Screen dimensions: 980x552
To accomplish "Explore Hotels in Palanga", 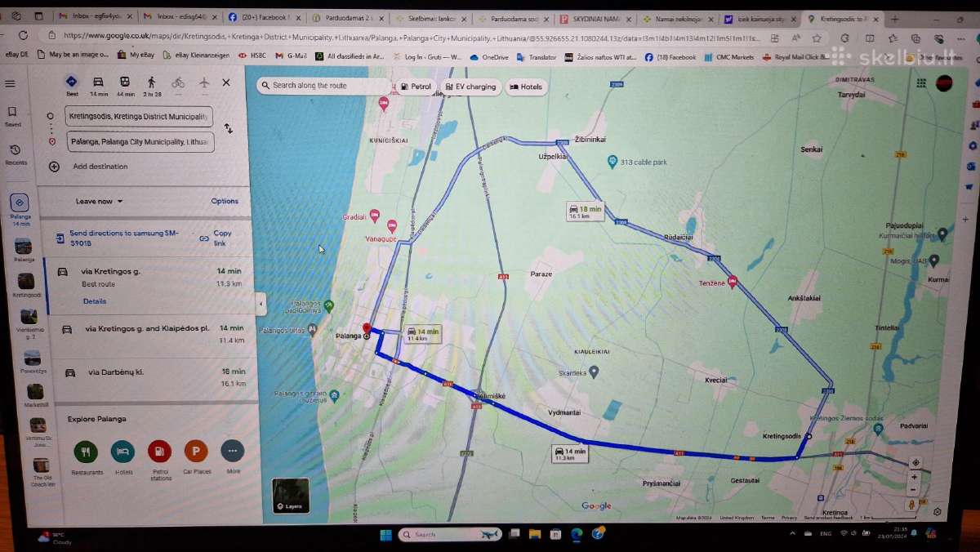I will click(122, 456).
